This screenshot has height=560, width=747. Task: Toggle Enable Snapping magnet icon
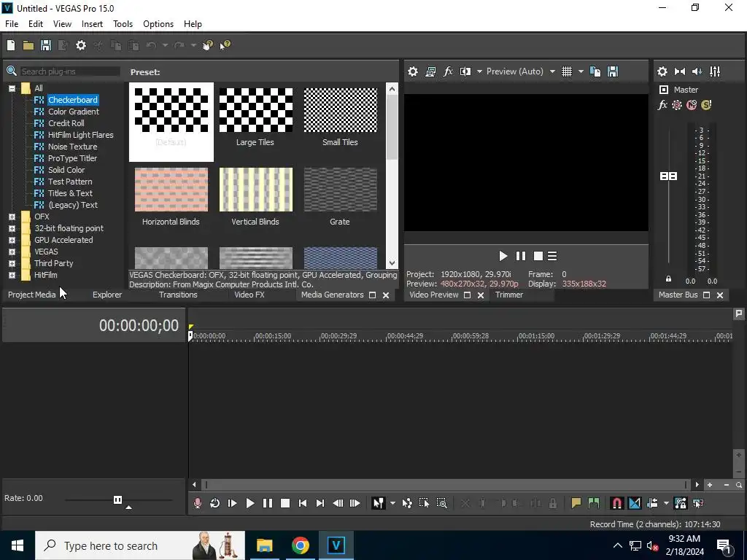617,503
